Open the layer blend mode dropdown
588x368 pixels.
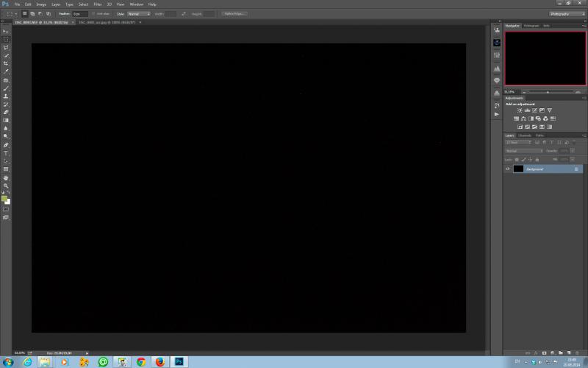(x=524, y=151)
